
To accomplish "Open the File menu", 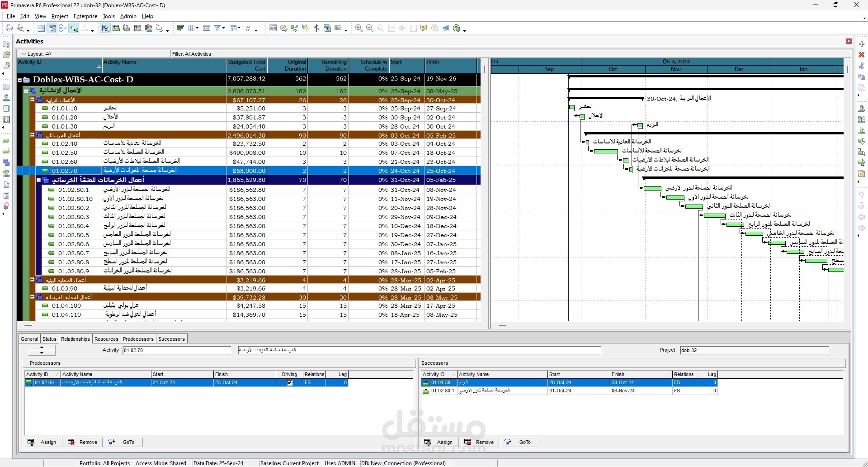I will point(11,16).
